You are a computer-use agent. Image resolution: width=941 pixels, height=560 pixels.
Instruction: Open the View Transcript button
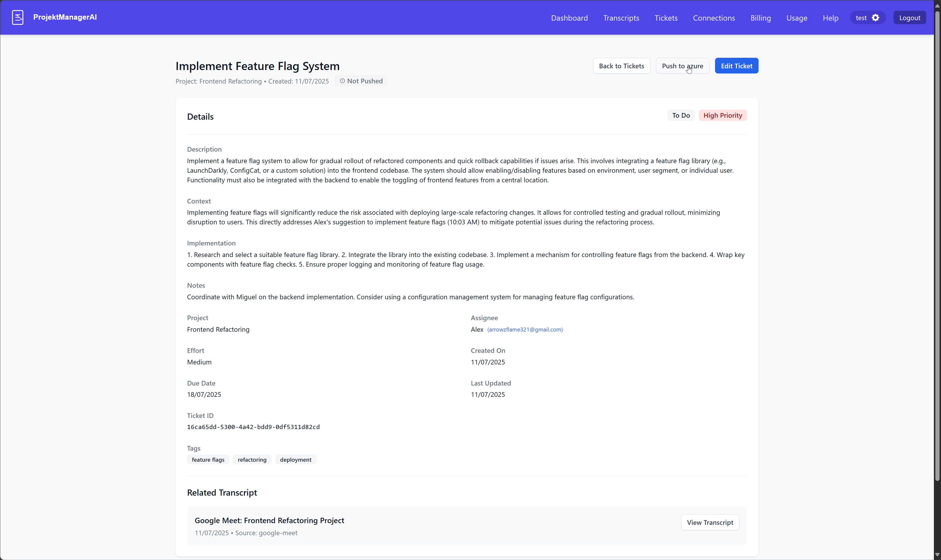(710, 522)
